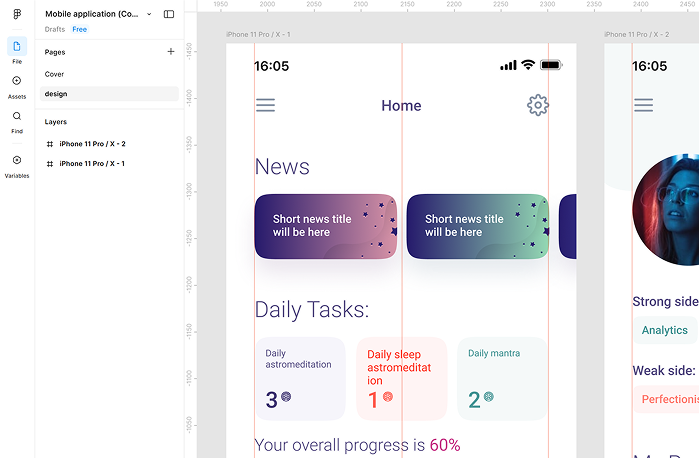This screenshot has height=458, width=699.
Task: Select the File sidebar icon
Action: pyautogui.click(x=17, y=47)
